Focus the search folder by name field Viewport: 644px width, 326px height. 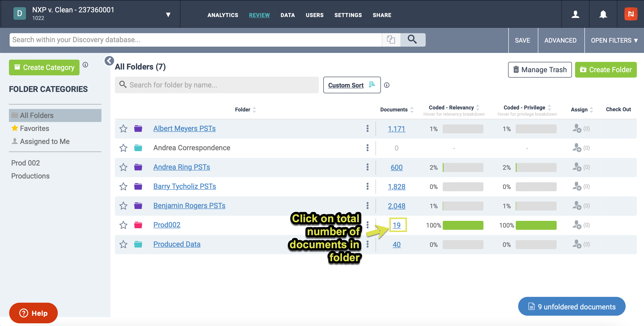217,85
